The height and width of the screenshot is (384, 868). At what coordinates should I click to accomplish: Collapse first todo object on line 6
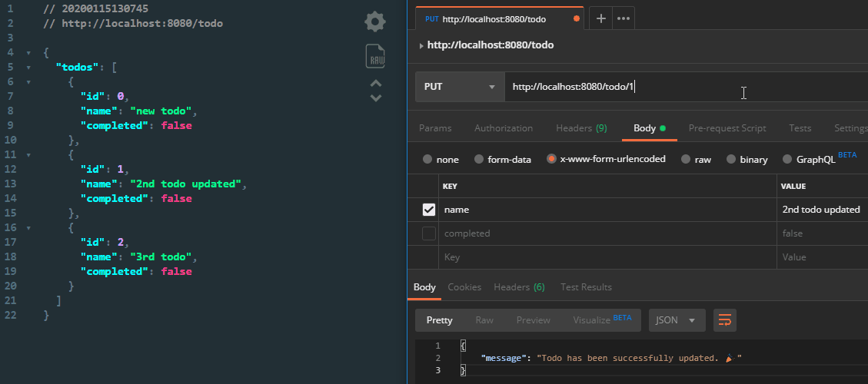[x=28, y=82]
